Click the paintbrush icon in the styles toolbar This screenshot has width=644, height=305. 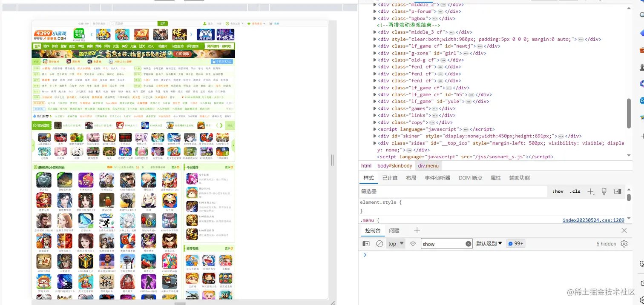tap(604, 191)
